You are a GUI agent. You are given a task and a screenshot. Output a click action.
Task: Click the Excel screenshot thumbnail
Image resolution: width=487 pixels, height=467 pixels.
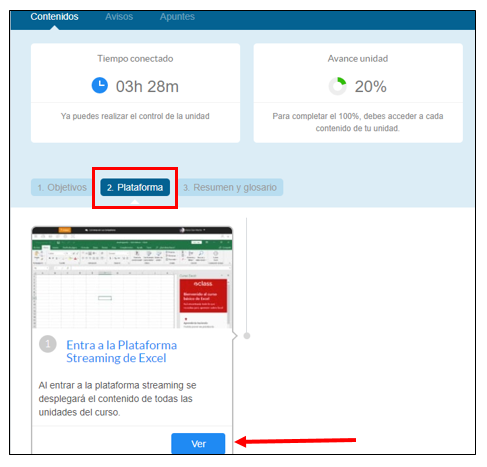132,277
